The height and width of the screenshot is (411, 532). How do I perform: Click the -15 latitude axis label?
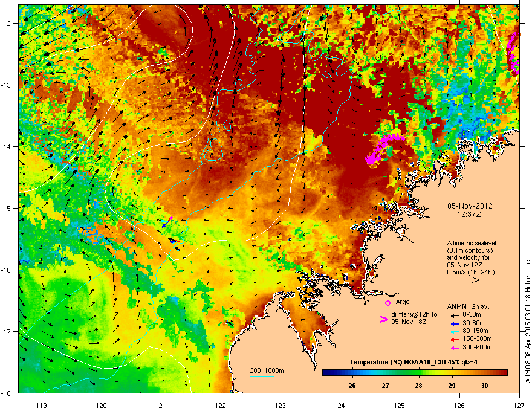point(6,208)
